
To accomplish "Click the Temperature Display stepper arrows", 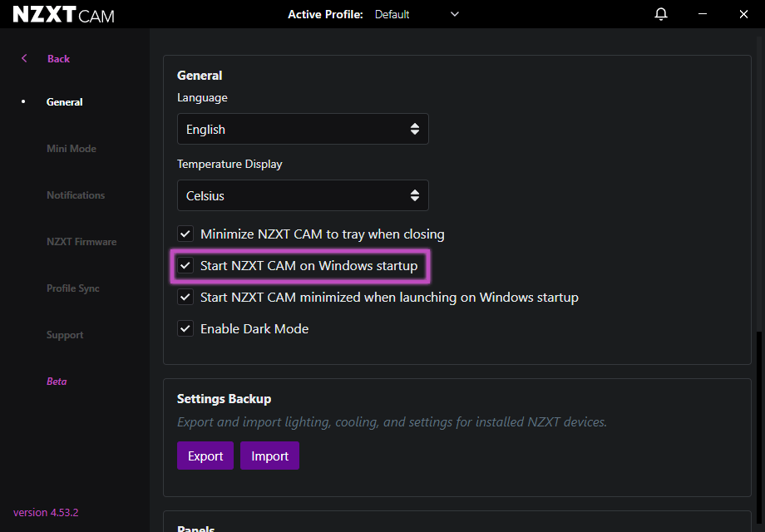I will pos(414,195).
